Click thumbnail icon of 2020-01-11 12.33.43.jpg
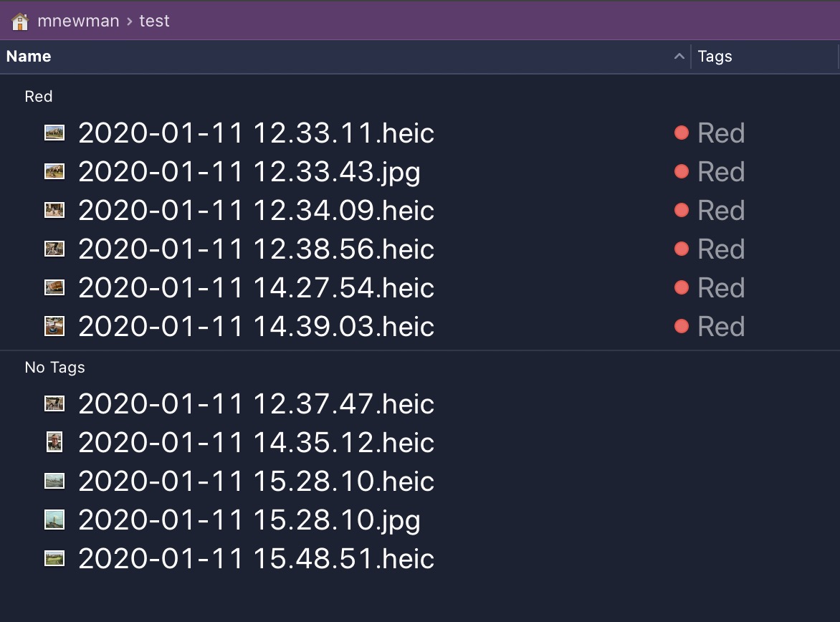Screen dimensions: 840x622 (x=54, y=172)
